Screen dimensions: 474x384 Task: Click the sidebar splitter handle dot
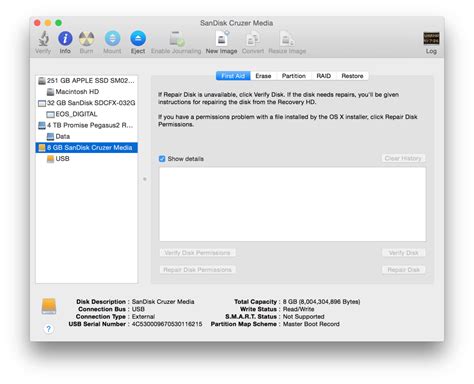(145, 179)
